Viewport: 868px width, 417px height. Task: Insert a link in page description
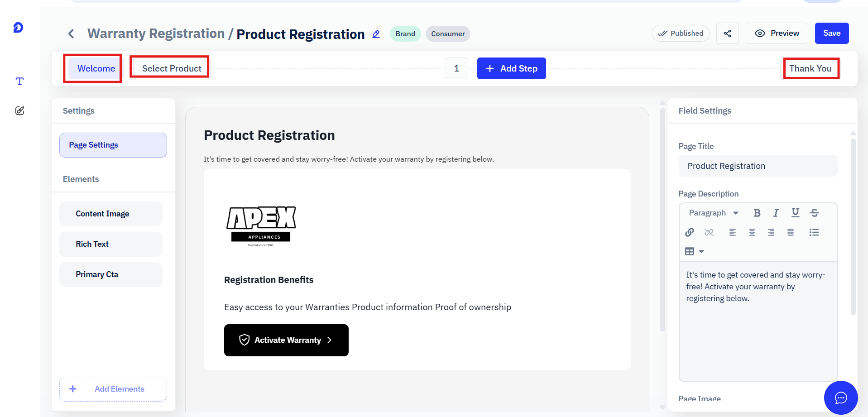[x=690, y=232]
